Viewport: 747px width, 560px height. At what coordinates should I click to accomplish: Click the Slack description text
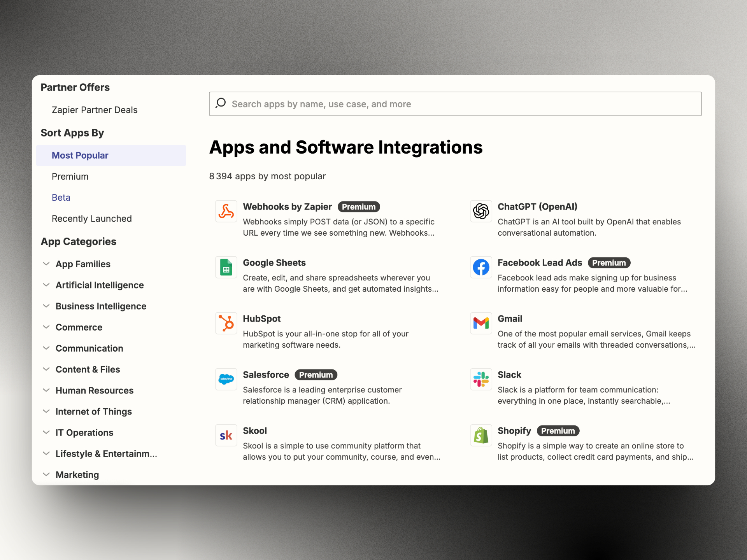(x=584, y=395)
